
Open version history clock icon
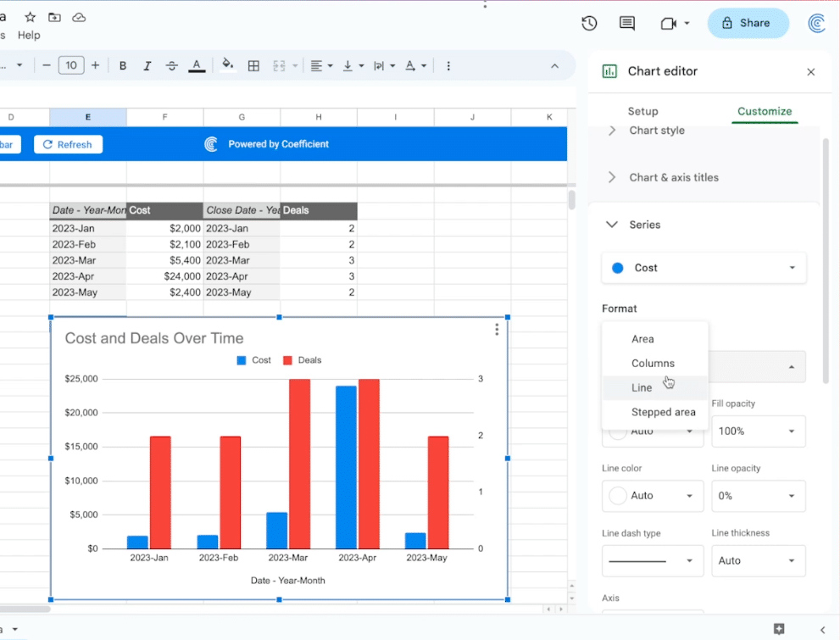click(589, 23)
